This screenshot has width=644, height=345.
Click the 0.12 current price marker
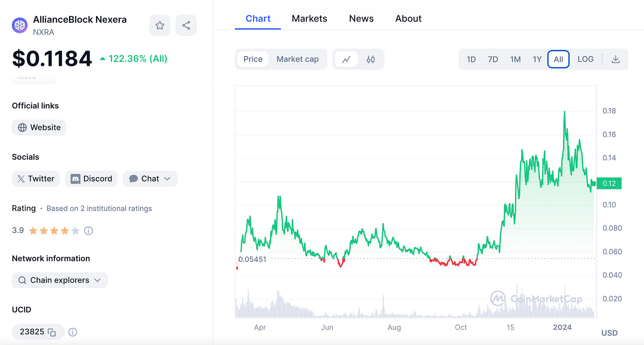[609, 183]
